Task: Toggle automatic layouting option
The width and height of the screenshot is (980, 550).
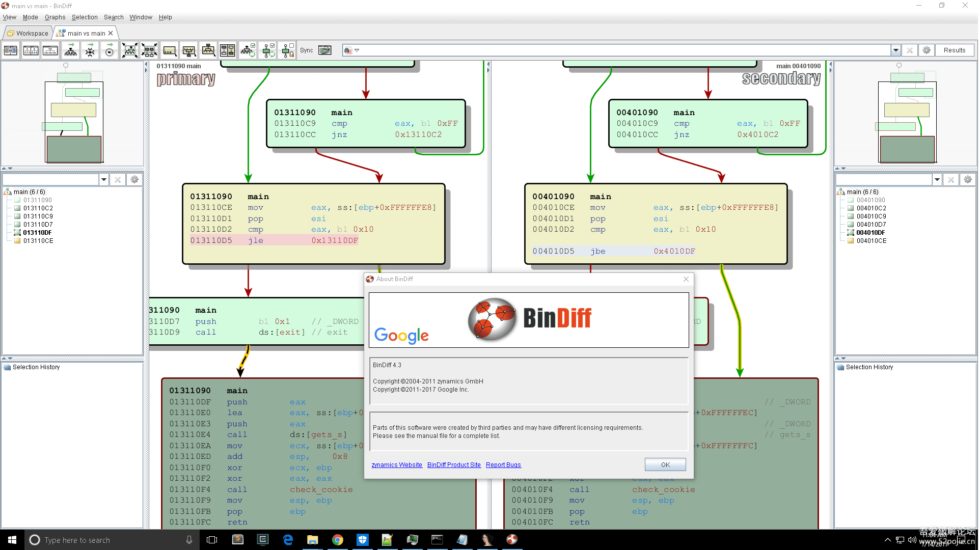Action: [248, 50]
